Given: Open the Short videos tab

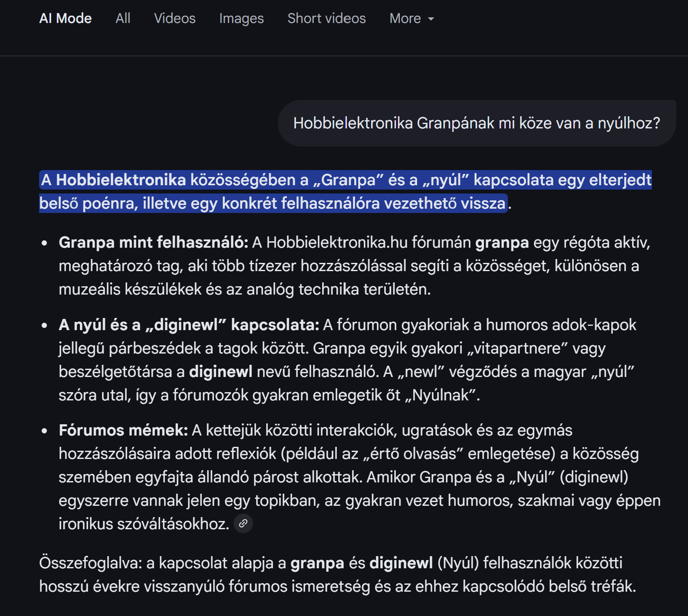Looking at the screenshot, I should (x=326, y=18).
